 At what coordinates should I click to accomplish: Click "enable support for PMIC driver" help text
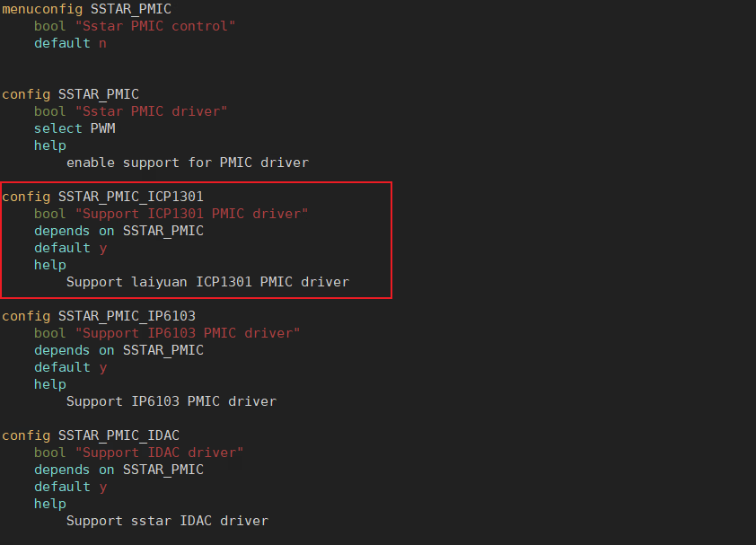(187, 163)
